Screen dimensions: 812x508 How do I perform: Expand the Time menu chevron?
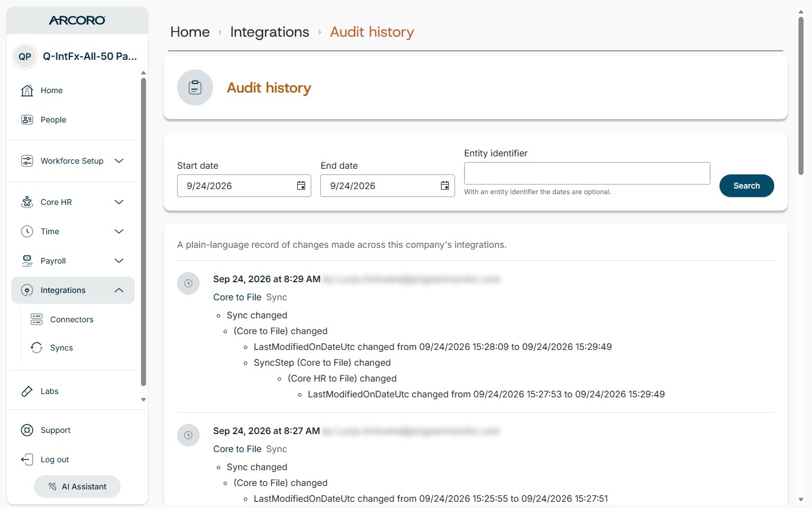[119, 231]
